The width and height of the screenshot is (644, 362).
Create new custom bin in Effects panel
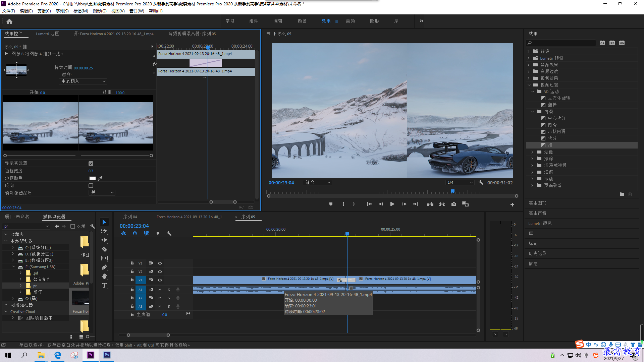[x=622, y=194]
